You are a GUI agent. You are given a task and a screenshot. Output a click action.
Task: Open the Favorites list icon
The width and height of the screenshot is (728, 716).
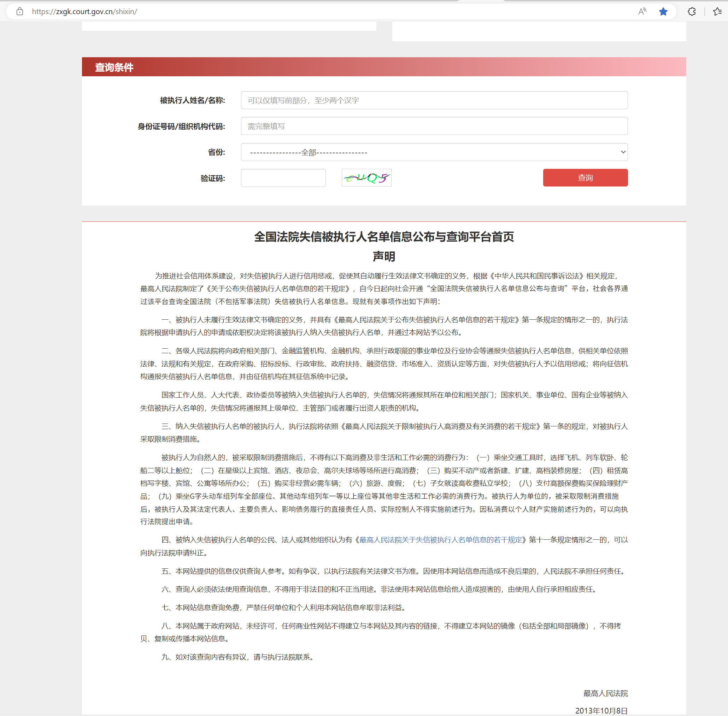(717, 12)
